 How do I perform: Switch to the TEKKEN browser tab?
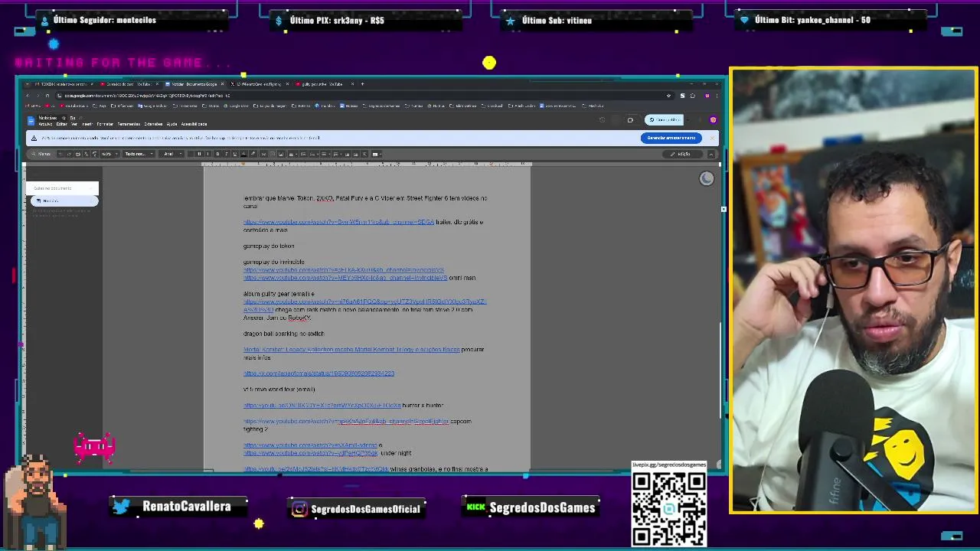(x=62, y=84)
